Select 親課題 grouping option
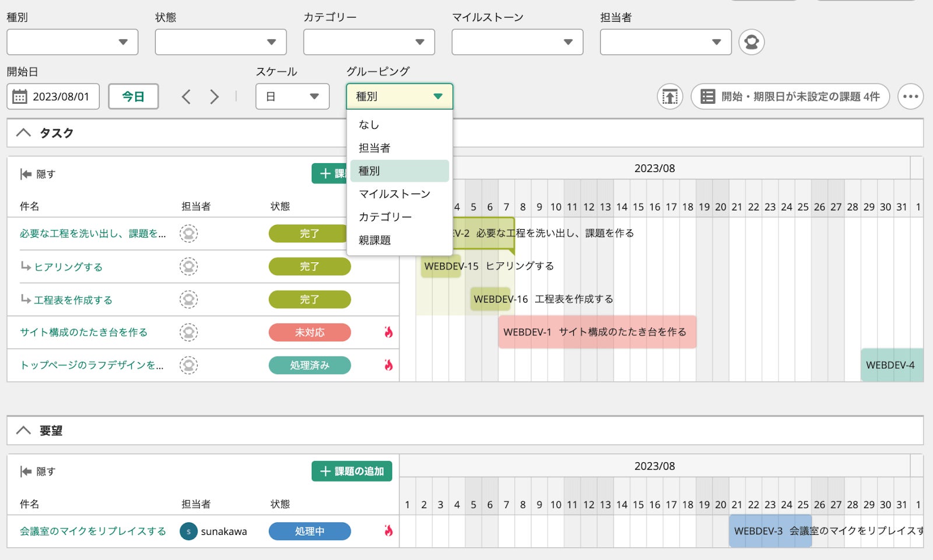 [x=399, y=240]
